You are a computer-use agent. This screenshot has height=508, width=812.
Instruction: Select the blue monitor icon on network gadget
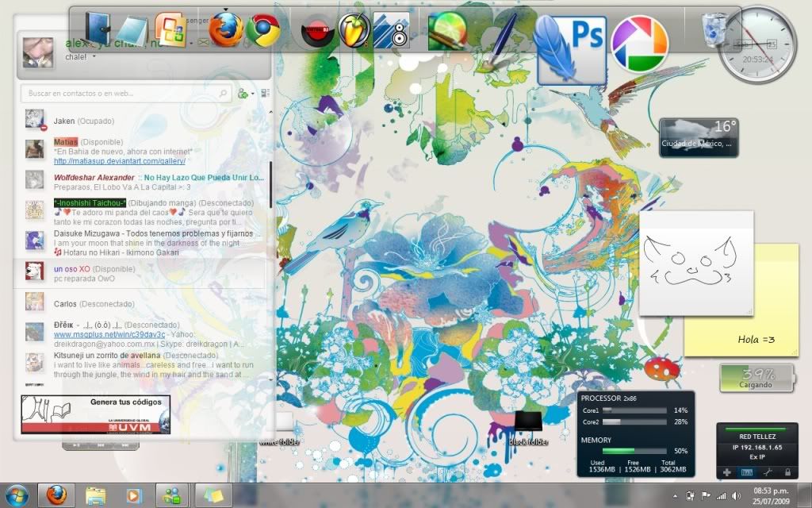tap(747, 472)
